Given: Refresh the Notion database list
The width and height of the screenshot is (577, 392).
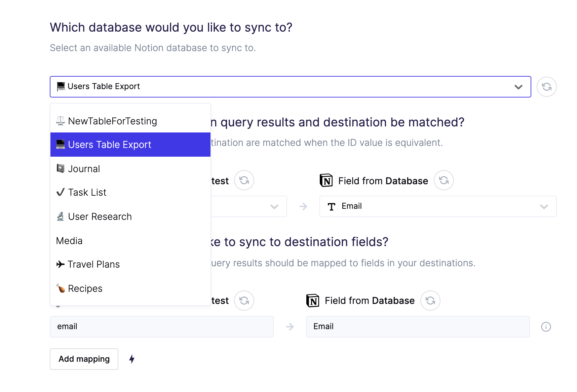Looking at the screenshot, I should tap(546, 87).
